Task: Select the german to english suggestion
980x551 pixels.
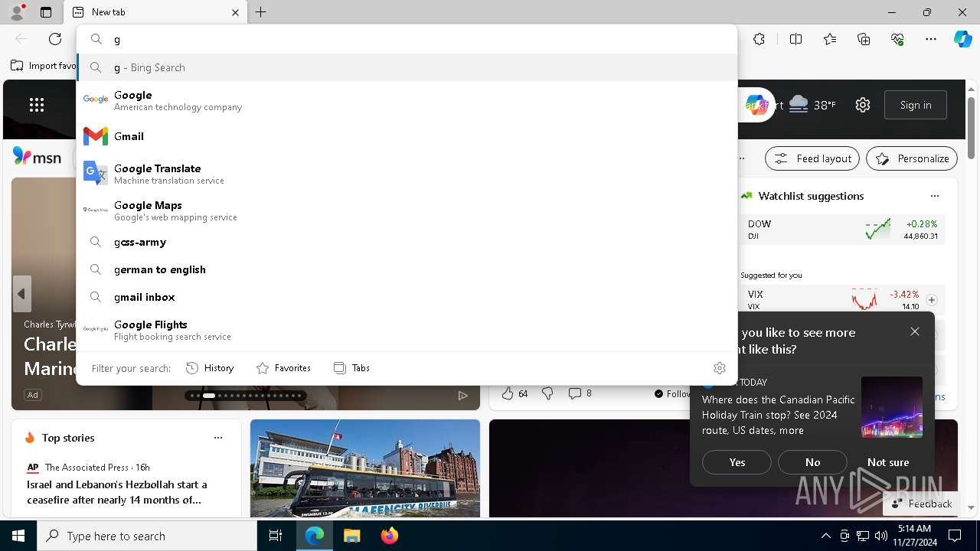Action: (407, 269)
